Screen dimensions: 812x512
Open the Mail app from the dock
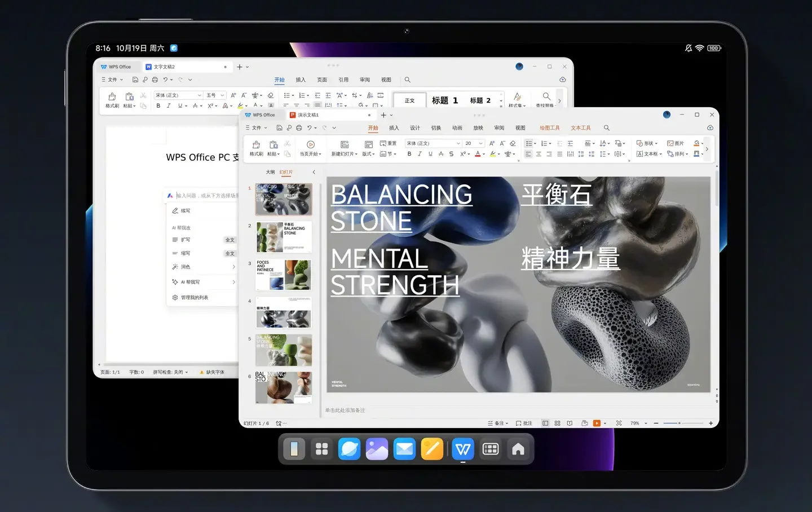click(x=404, y=449)
